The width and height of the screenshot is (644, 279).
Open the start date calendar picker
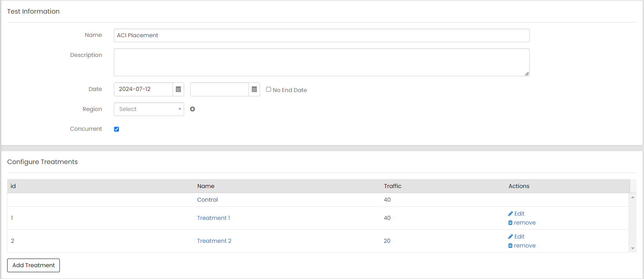[178, 89]
